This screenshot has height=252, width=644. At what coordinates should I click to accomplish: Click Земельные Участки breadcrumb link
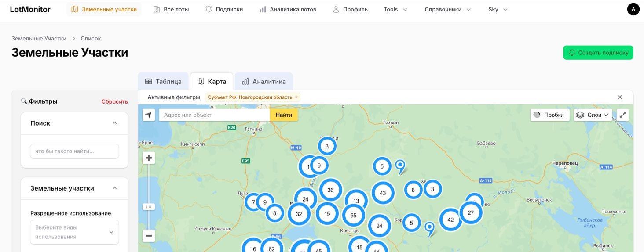(x=39, y=39)
